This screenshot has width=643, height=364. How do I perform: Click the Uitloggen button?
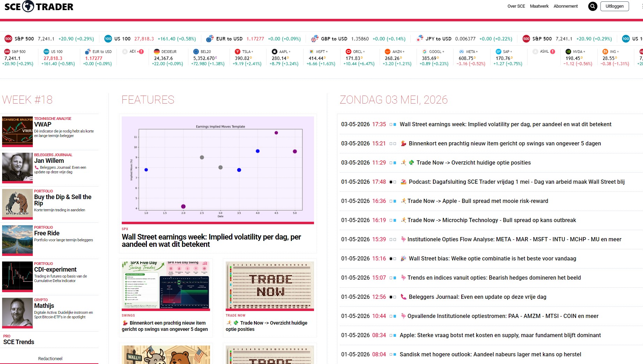coord(614,6)
